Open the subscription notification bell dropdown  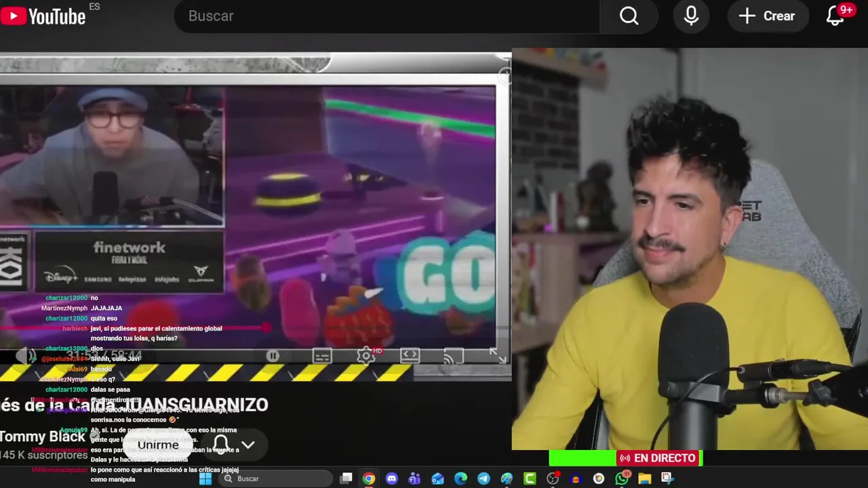point(233,445)
